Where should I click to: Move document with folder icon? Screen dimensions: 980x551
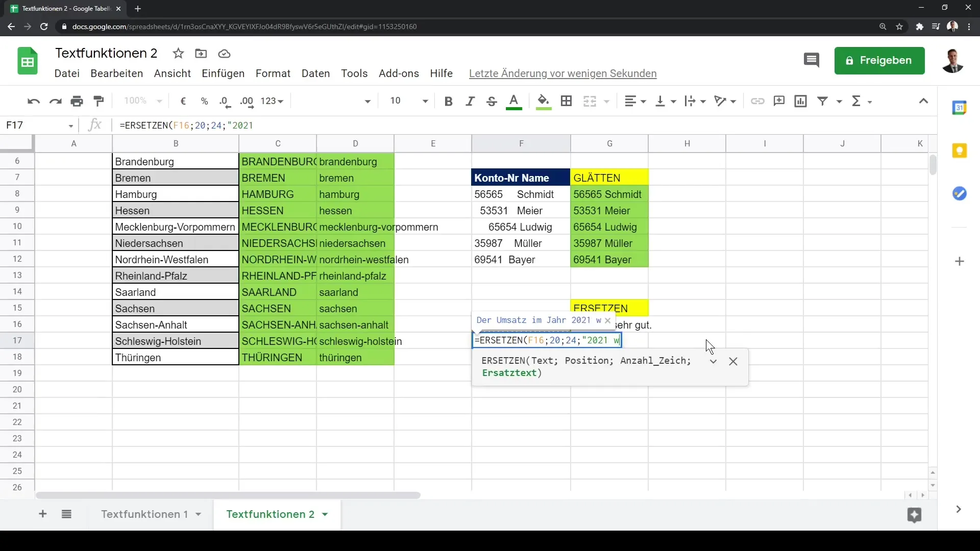point(201,54)
